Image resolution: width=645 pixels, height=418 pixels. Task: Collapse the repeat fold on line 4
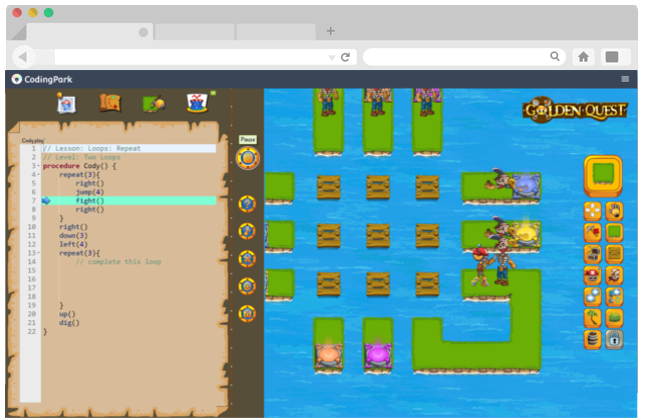pyautogui.click(x=39, y=174)
